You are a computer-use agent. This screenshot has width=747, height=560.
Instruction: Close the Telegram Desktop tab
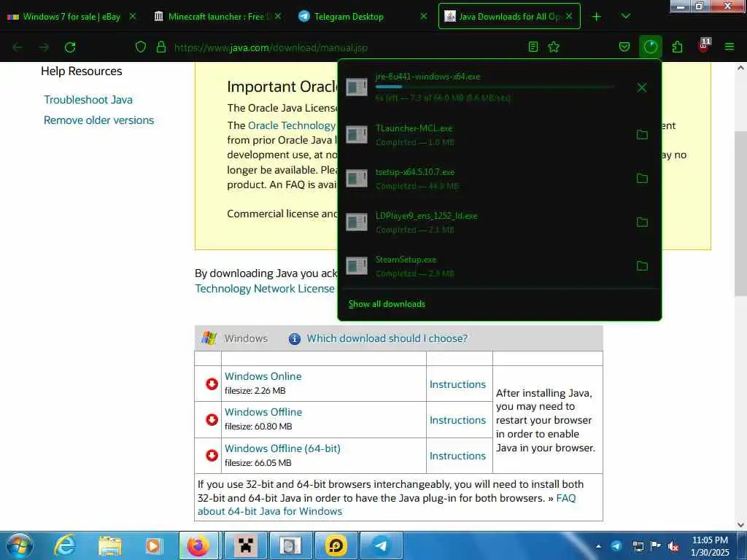point(424,16)
